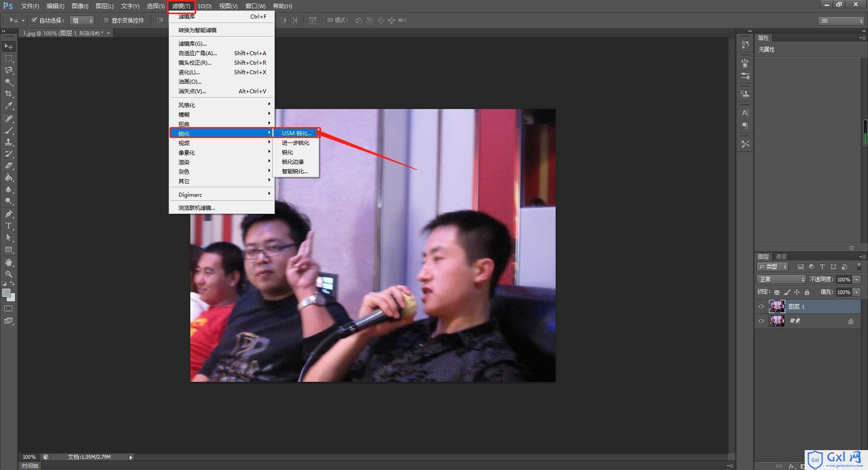Expand the 模糊 filter submenu
The image size is (868, 470).
(222, 114)
